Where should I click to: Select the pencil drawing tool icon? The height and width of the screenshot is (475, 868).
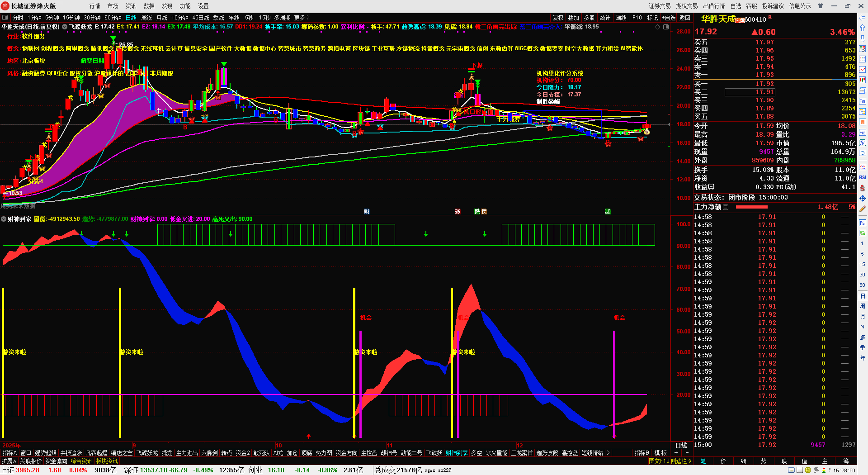pyautogui.click(x=863, y=209)
